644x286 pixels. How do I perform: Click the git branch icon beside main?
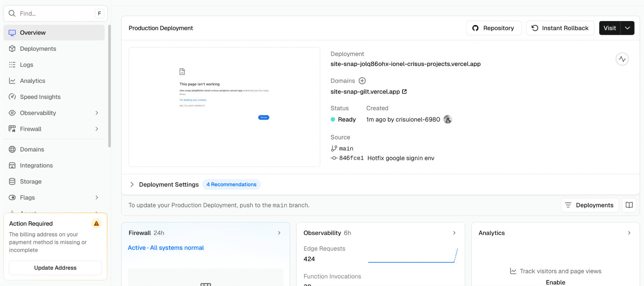[x=334, y=148]
